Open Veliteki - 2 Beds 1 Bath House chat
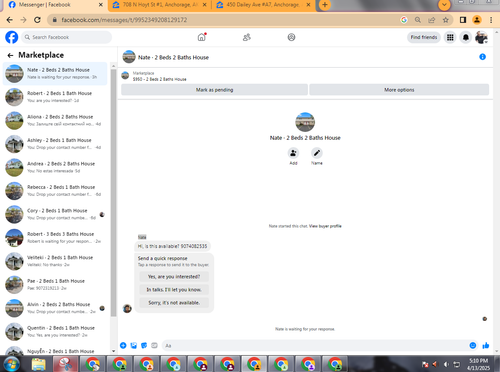500x372 pixels. click(x=55, y=261)
